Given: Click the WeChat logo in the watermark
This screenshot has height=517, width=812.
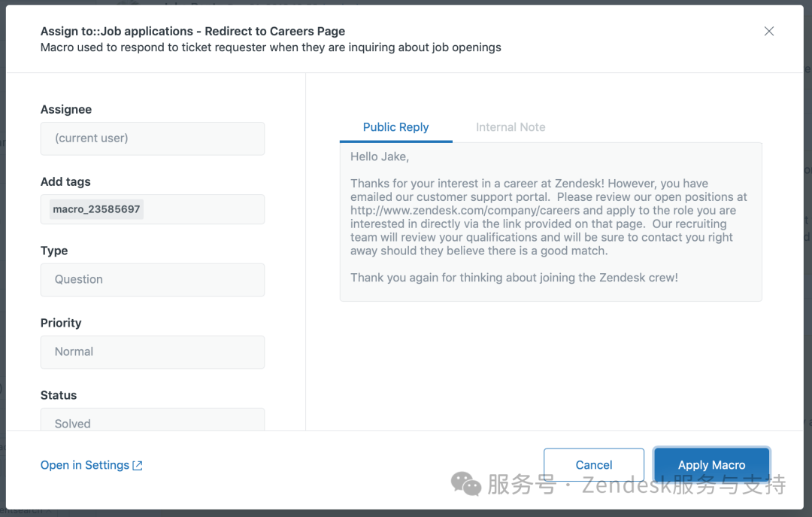Looking at the screenshot, I should (466, 484).
